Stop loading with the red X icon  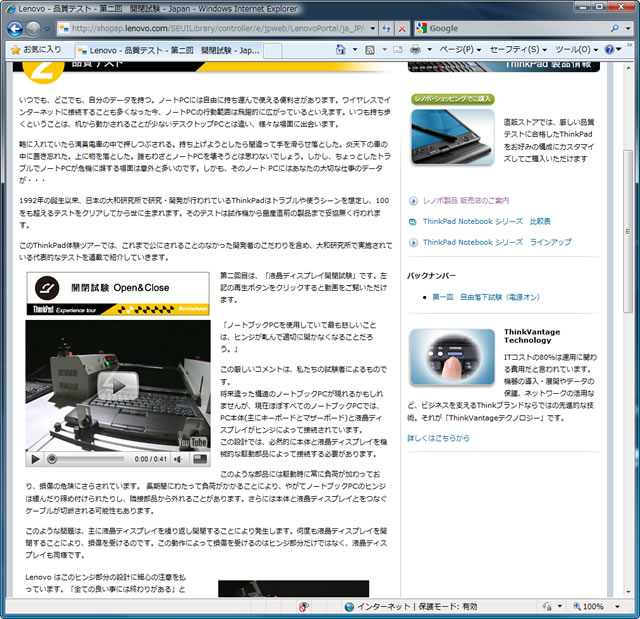click(x=402, y=29)
